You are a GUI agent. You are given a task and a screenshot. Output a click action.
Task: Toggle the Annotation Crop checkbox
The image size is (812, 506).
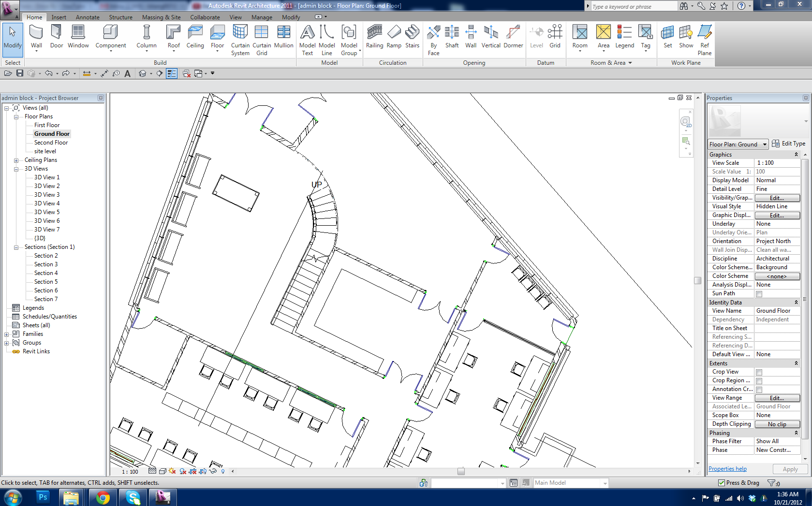(759, 390)
